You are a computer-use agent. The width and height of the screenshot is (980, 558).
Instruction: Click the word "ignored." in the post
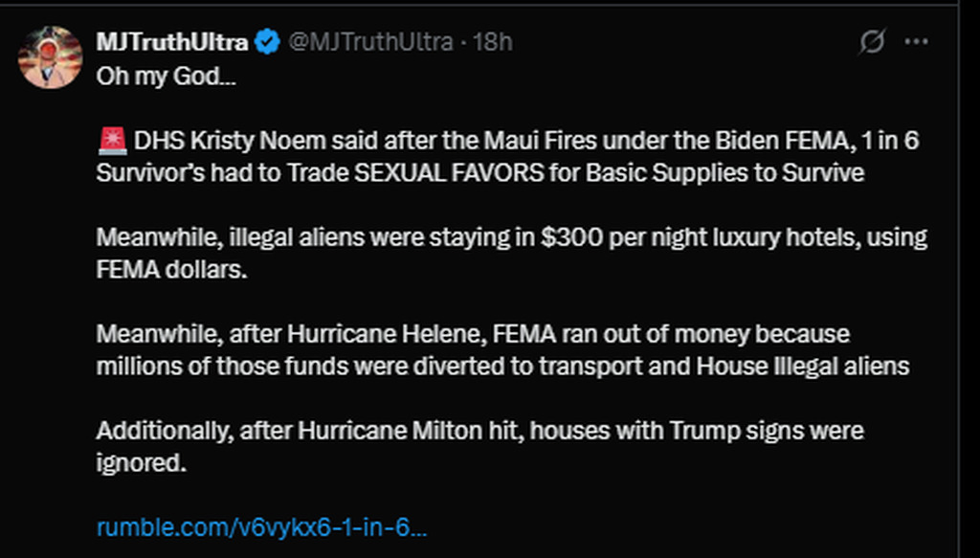point(142,463)
